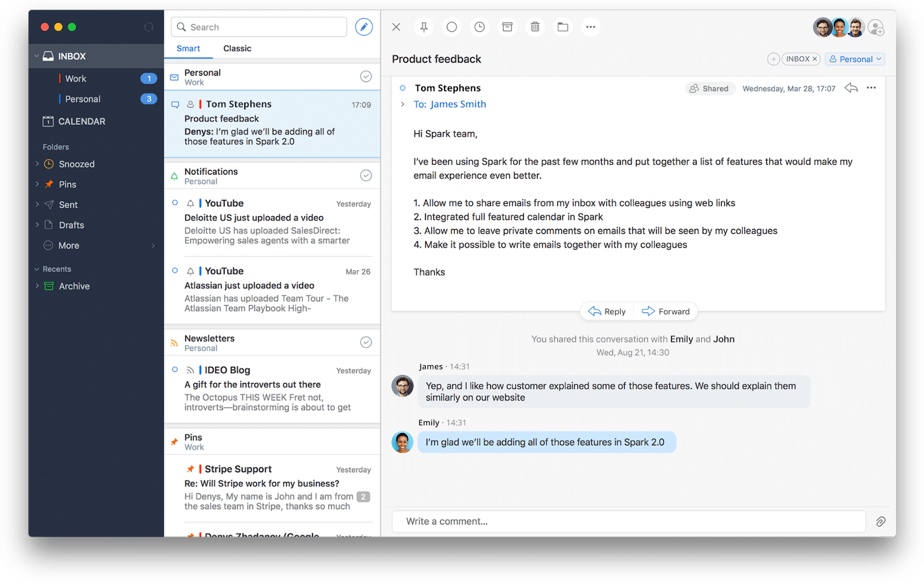Screen dimensions: 924x587
Task: Click the comment input field
Action: pyautogui.click(x=628, y=521)
